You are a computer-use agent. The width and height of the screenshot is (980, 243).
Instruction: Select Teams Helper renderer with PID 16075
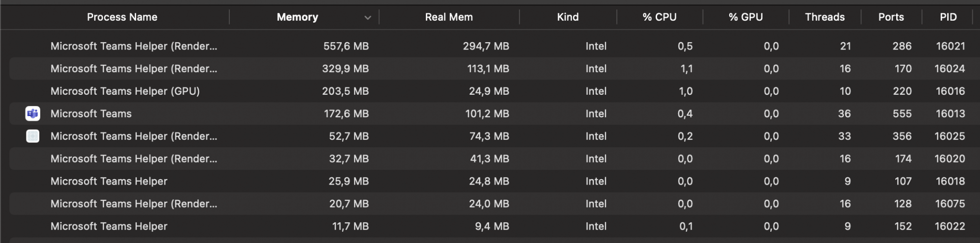(134, 204)
